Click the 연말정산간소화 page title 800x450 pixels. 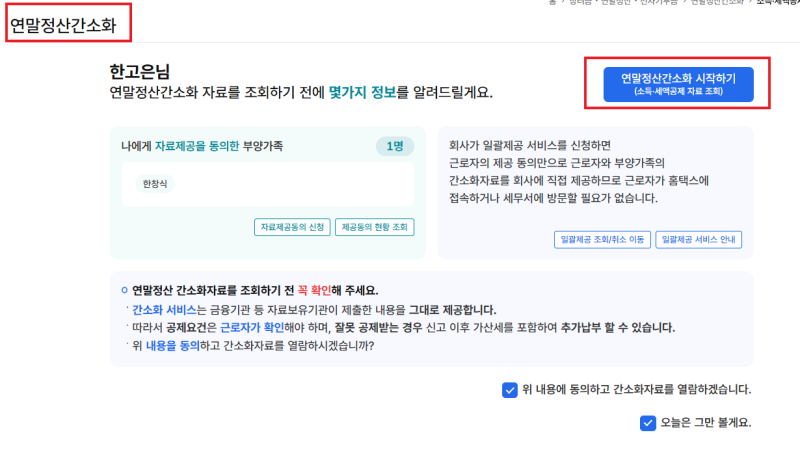(63, 26)
